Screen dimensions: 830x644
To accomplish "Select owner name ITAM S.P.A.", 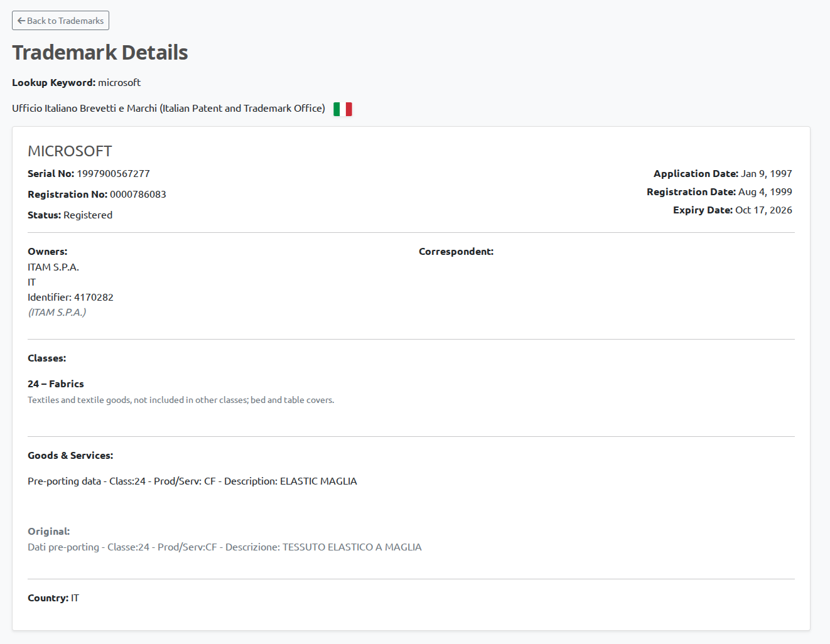I will pos(53,267).
